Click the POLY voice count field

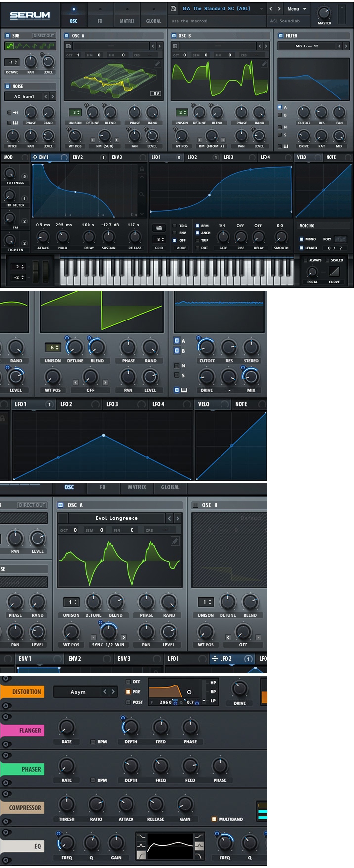click(x=341, y=239)
